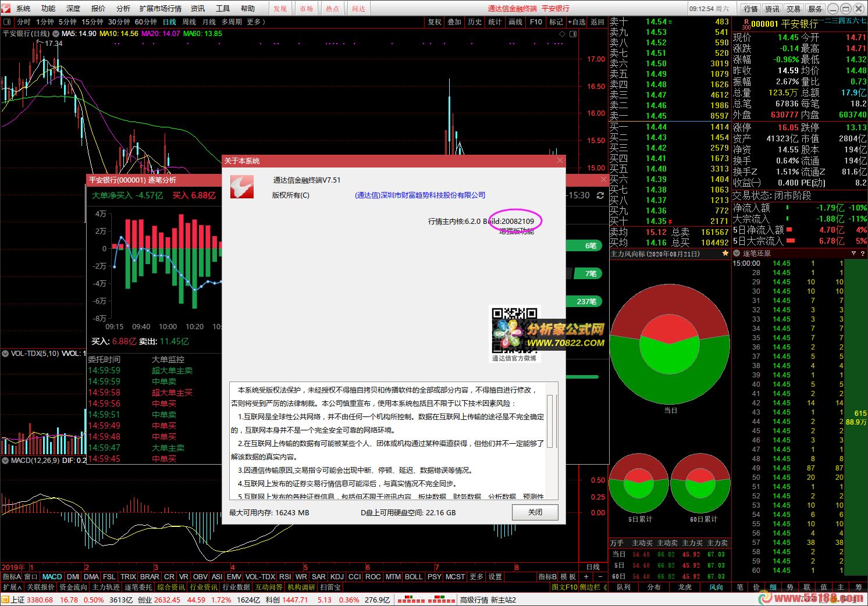Click the refresh icon in 逐笔分析 window

click(x=600, y=195)
